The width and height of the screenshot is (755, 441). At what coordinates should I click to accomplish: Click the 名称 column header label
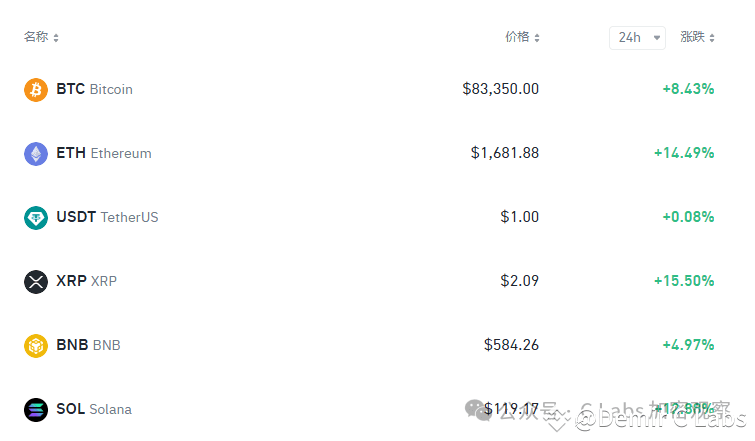point(36,37)
